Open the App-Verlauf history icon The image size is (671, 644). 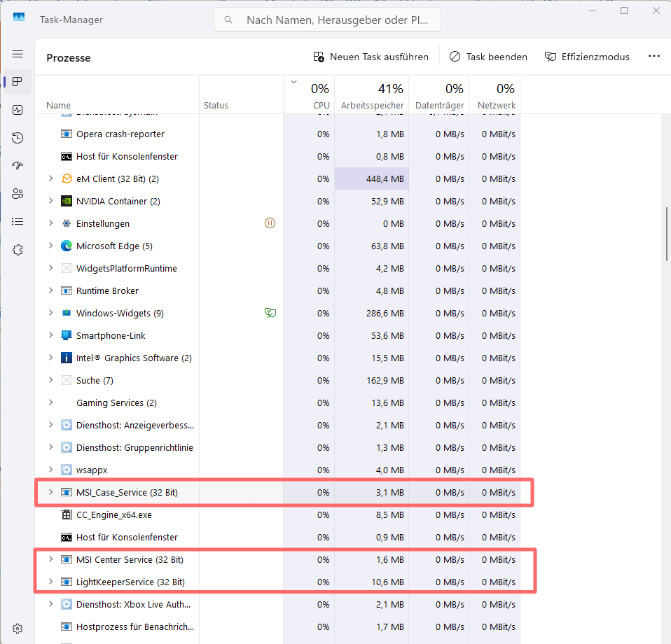click(18, 138)
